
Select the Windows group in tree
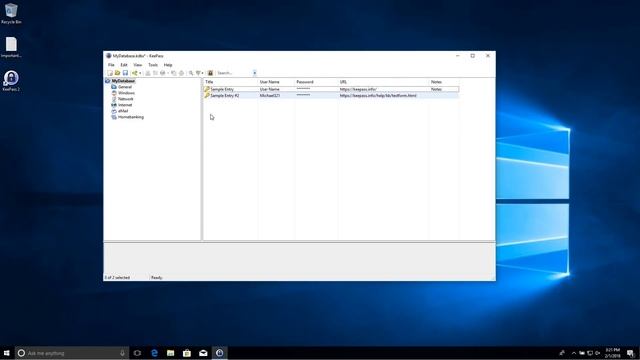[126, 93]
